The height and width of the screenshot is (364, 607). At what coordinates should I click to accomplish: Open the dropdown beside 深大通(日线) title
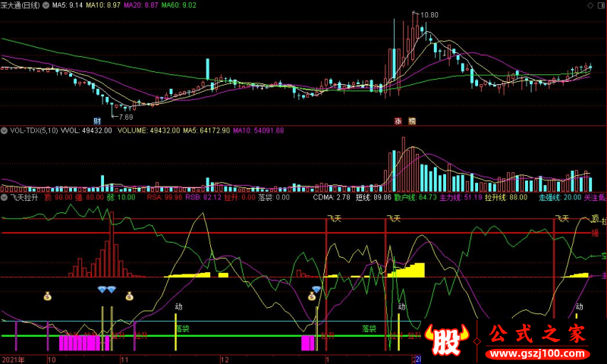[46, 5]
